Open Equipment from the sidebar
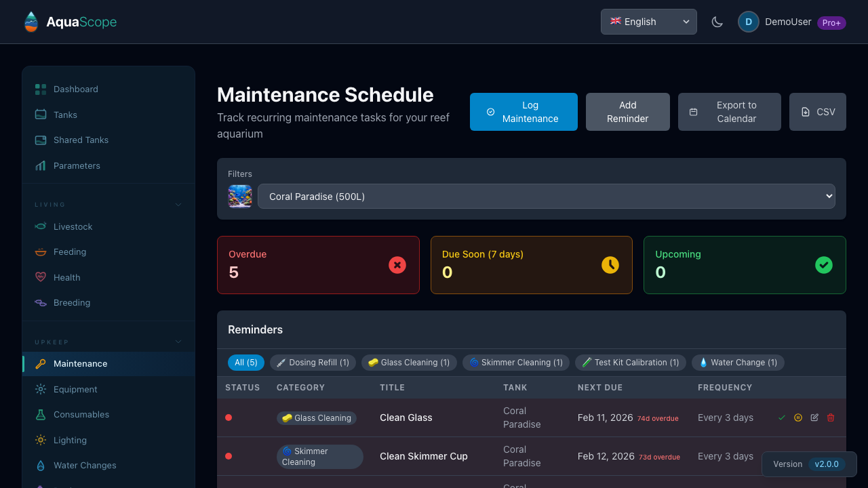 point(74,389)
